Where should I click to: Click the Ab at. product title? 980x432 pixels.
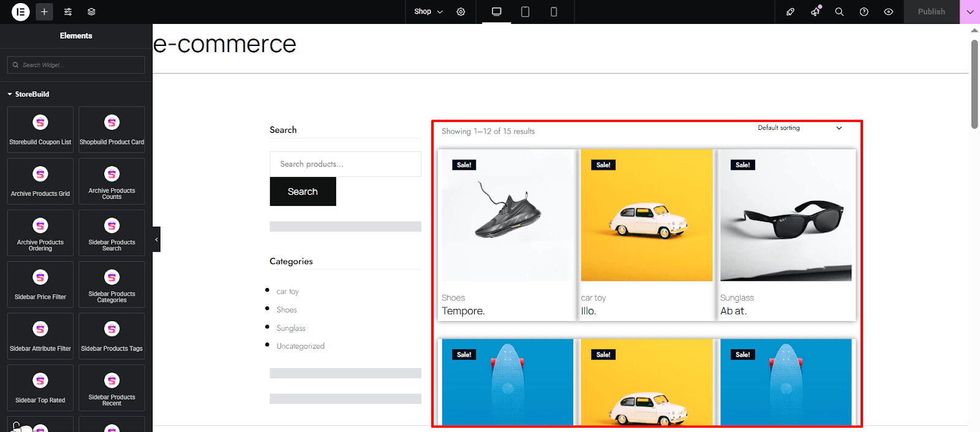[733, 311]
